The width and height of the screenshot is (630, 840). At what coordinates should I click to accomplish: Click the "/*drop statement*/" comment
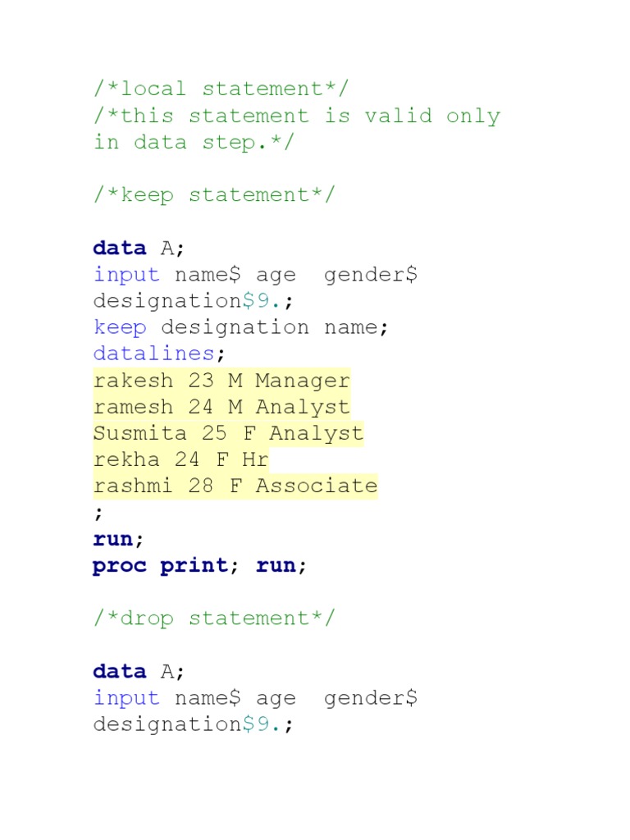click(x=214, y=619)
